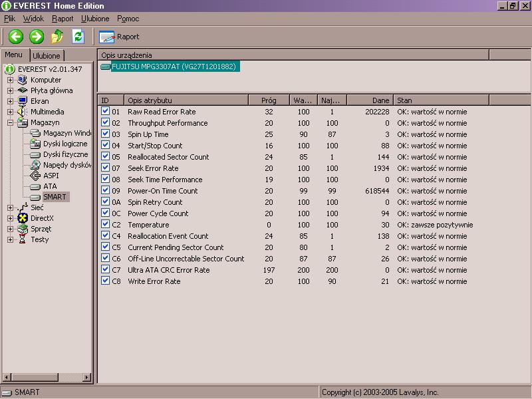The height and width of the screenshot is (399, 532).
Task: Toggle the Current Pending Sector Count checkbox
Action: pyautogui.click(x=105, y=247)
